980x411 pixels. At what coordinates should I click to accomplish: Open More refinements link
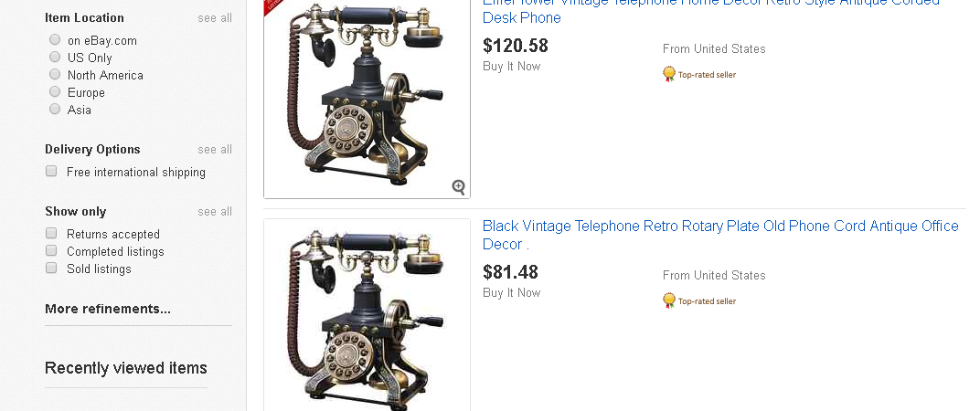coord(108,309)
